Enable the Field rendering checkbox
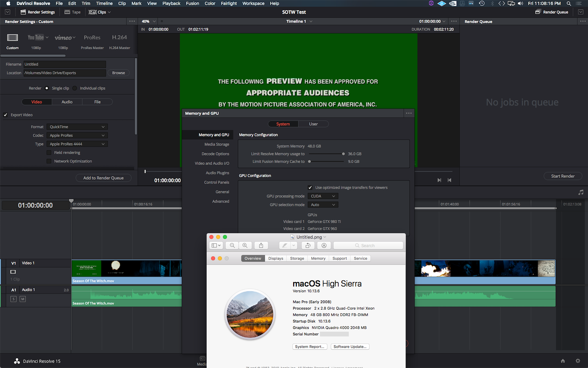Viewport: 588px width, 368px height. coord(49,153)
